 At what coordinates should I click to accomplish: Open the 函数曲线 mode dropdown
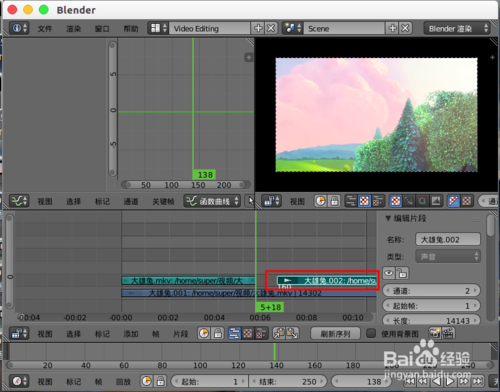coord(212,201)
